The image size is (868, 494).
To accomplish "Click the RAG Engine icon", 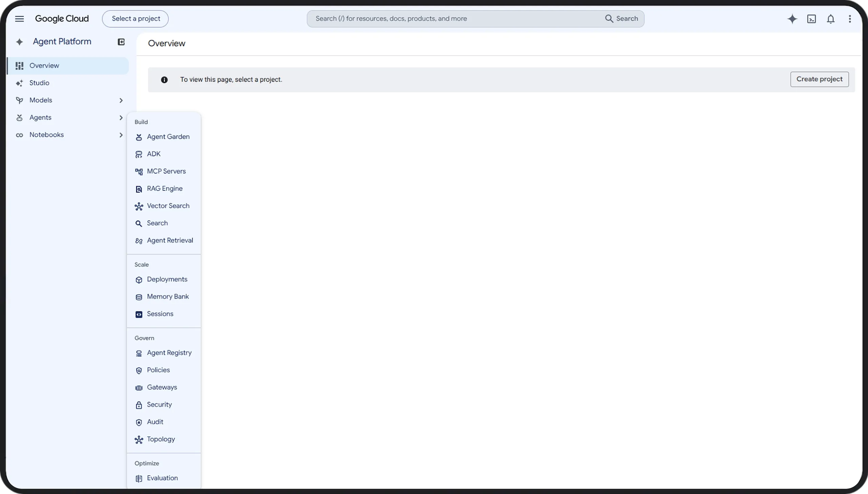I will (x=139, y=189).
